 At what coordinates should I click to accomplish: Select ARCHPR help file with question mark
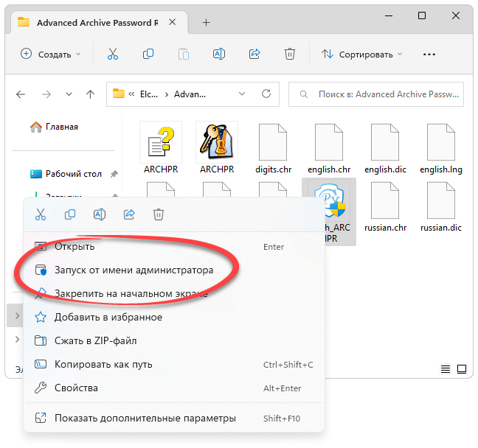161,148
